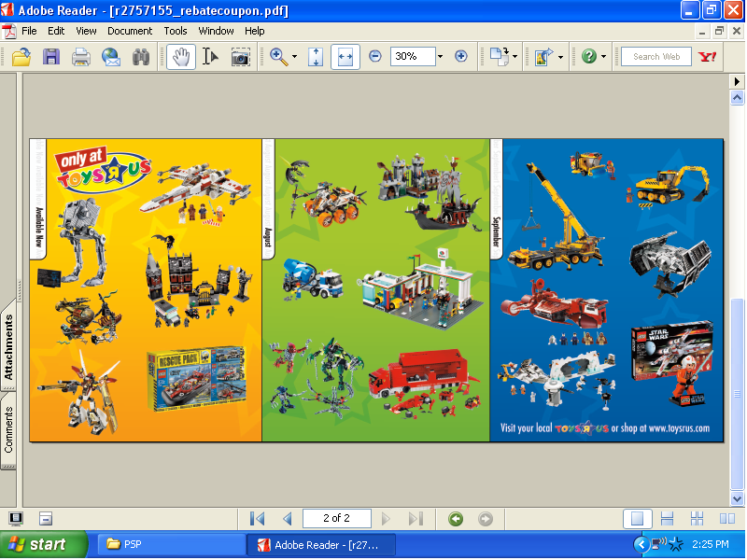Open the Edit menu
747x560 pixels.
56,31
